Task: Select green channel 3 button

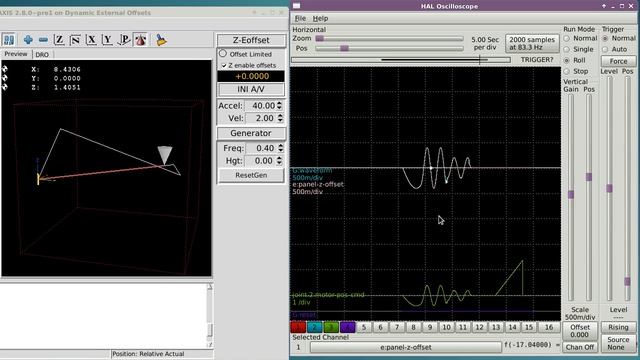Action: (x=331, y=327)
